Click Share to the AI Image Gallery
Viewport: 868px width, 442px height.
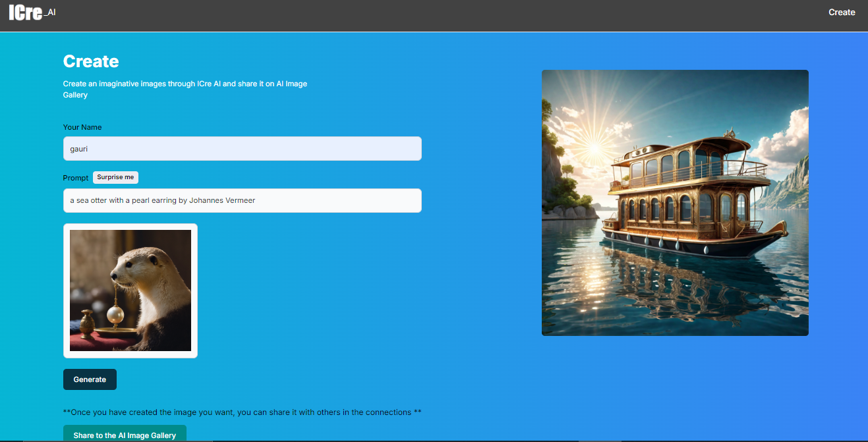coord(125,435)
